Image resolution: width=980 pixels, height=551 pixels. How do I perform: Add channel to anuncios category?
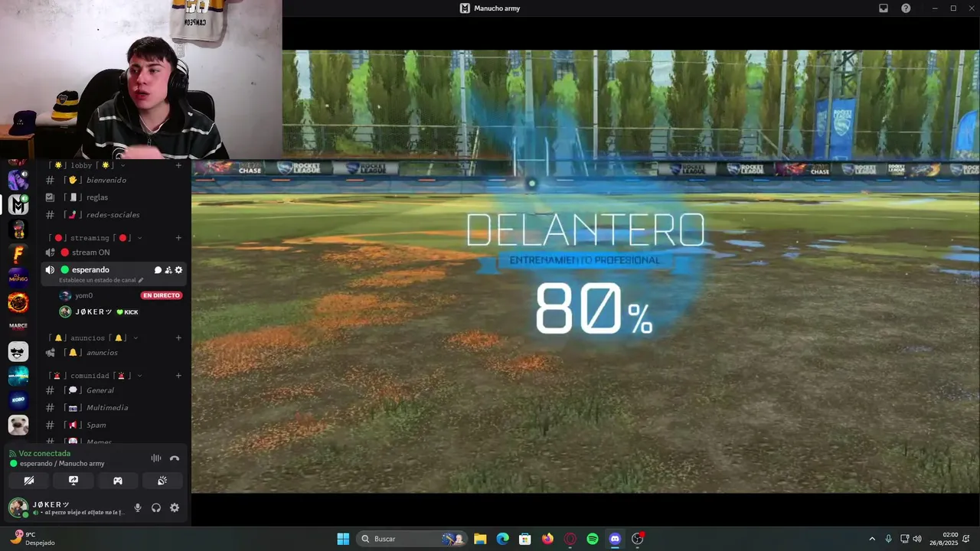(x=178, y=337)
